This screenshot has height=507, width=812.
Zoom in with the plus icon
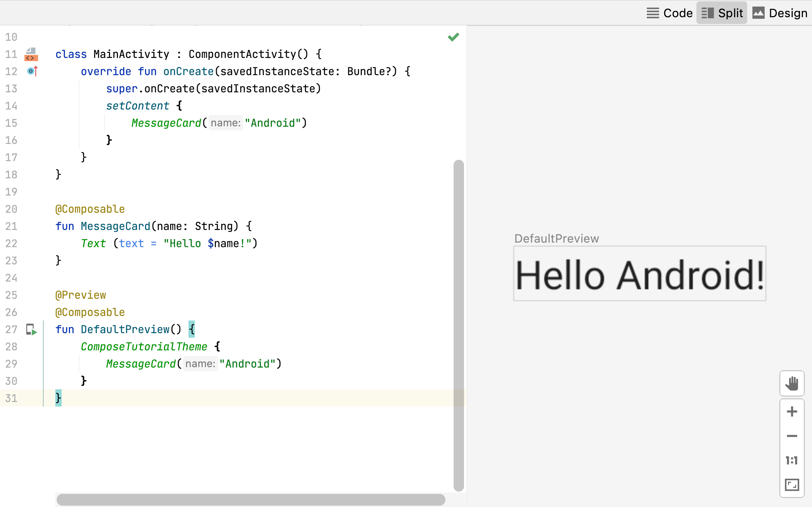coord(792,411)
